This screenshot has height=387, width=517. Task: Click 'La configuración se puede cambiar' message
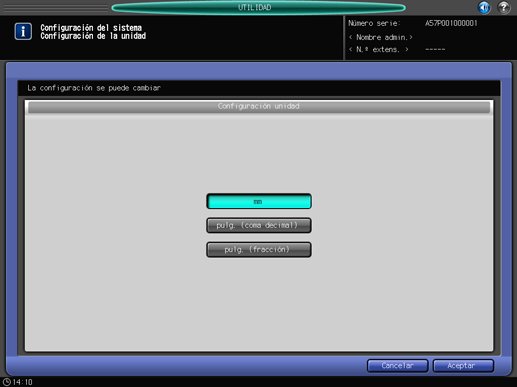click(94, 88)
